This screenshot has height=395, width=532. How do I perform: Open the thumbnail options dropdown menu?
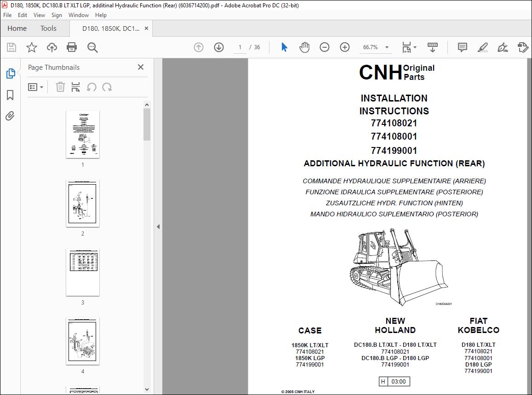pyautogui.click(x=35, y=87)
